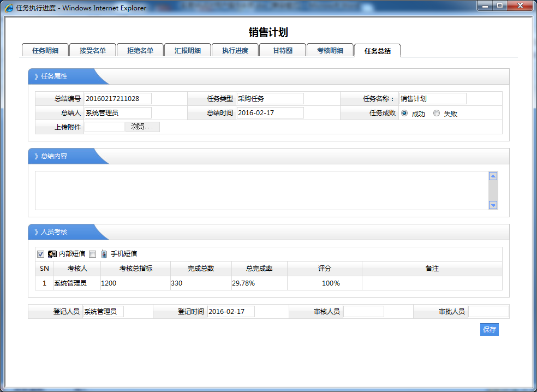Select the 失败 radio button

[x=436, y=114]
